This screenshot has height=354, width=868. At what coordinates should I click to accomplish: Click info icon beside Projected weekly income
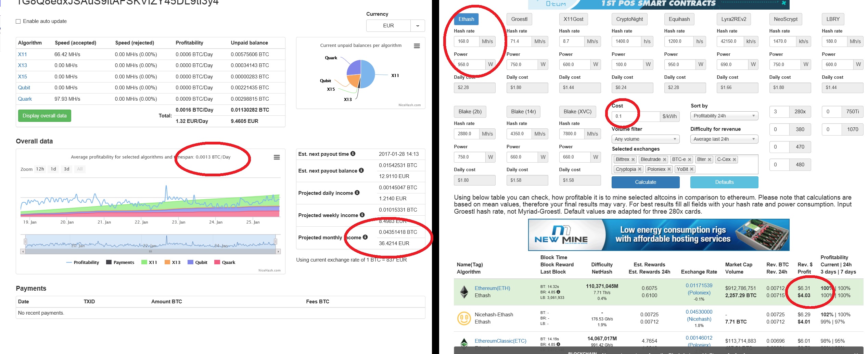(362, 215)
